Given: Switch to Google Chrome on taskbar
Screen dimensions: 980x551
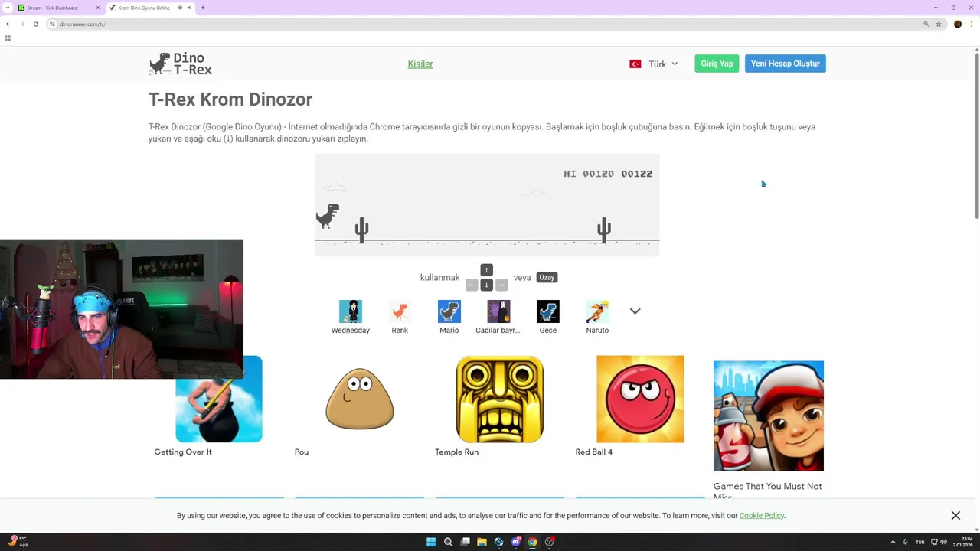Looking at the screenshot, I should [x=532, y=542].
